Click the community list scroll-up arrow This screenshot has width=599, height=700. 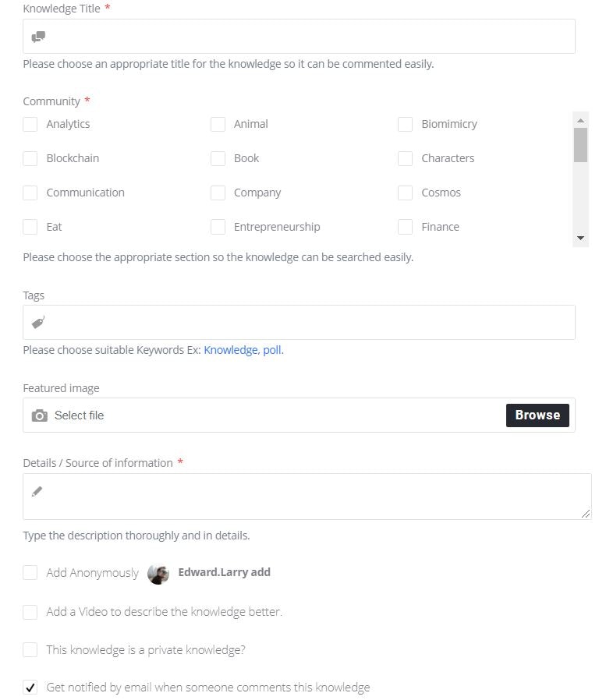pyautogui.click(x=580, y=120)
